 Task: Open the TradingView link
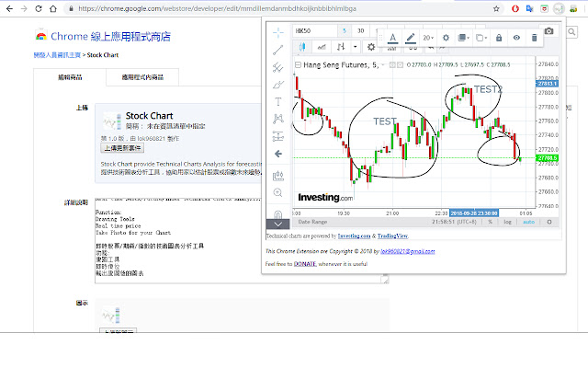tap(392, 236)
